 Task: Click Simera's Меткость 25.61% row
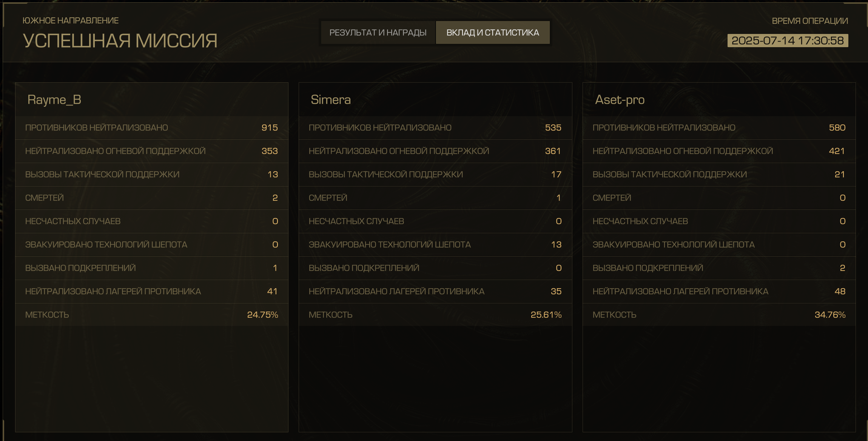click(x=435, y=315)
